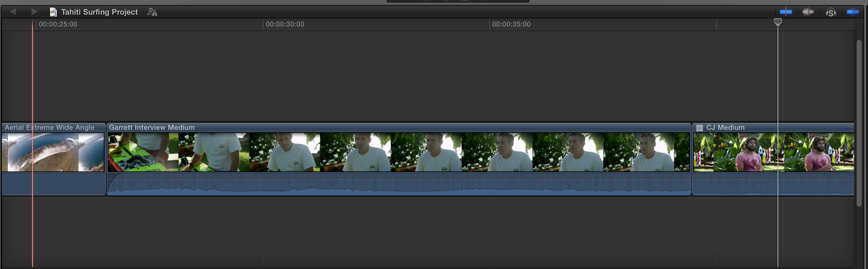Toggle timeline snapping
Viewport: 868px width, 269px height.
point(853,12)
